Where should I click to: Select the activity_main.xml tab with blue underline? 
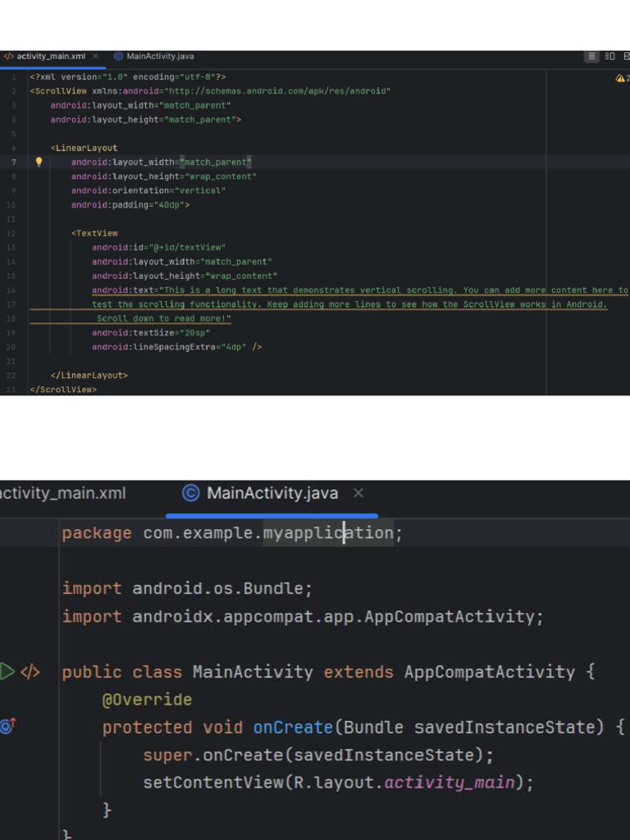(x=51, y=57)
